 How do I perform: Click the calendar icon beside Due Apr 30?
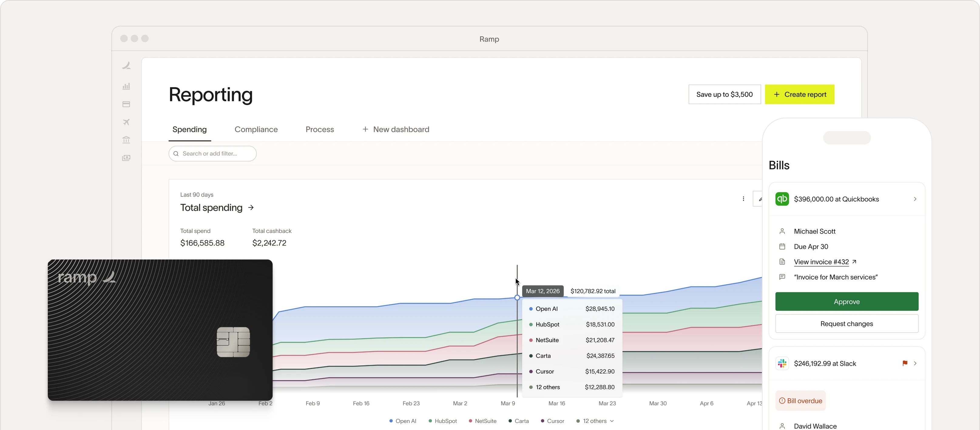click(782, 246)
